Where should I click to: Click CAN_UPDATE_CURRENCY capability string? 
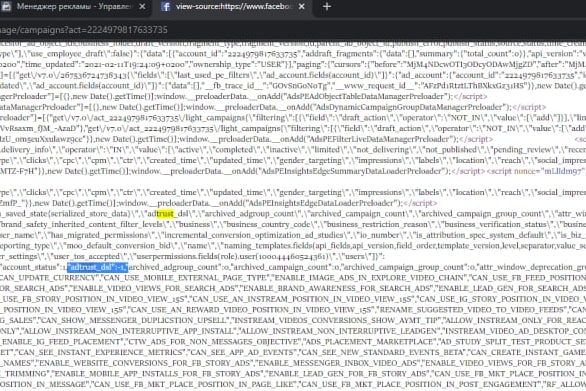(x=49, y=278)
